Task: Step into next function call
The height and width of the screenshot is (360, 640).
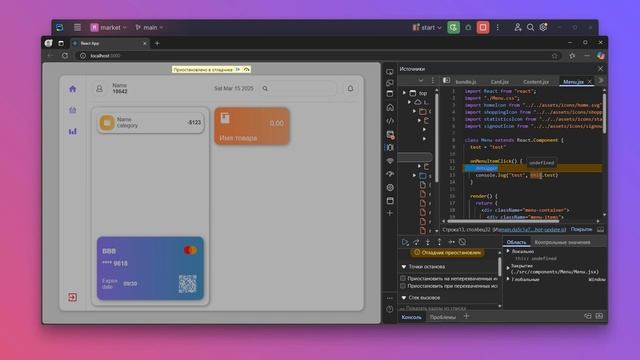Action: pos(428,242)
